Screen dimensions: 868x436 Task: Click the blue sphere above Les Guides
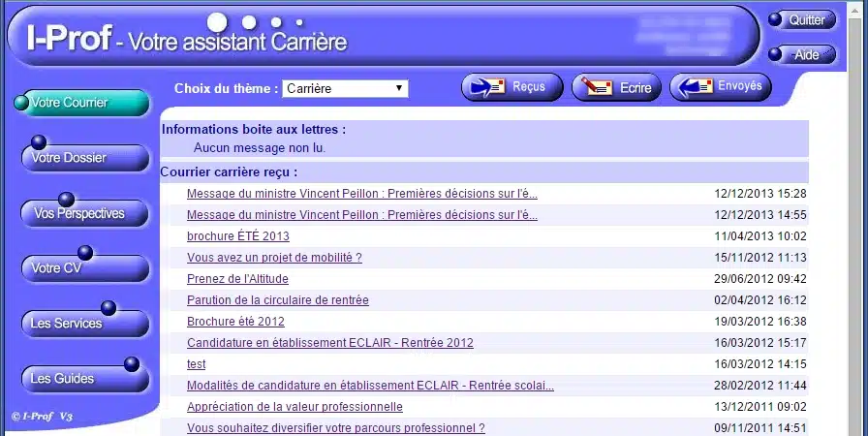click(x=132, y=363)
